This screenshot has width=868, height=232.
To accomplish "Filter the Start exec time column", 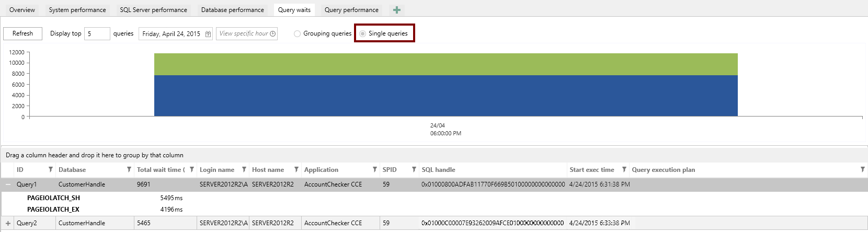I will (x=624, y=170).
